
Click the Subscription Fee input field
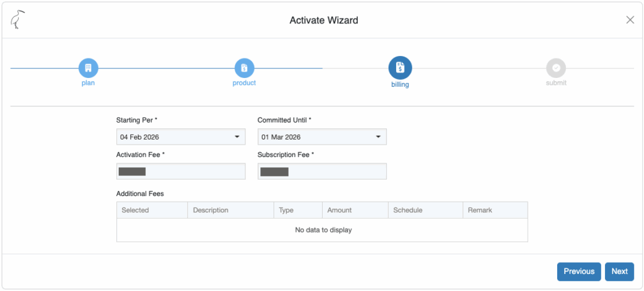[x=321, y=172]
